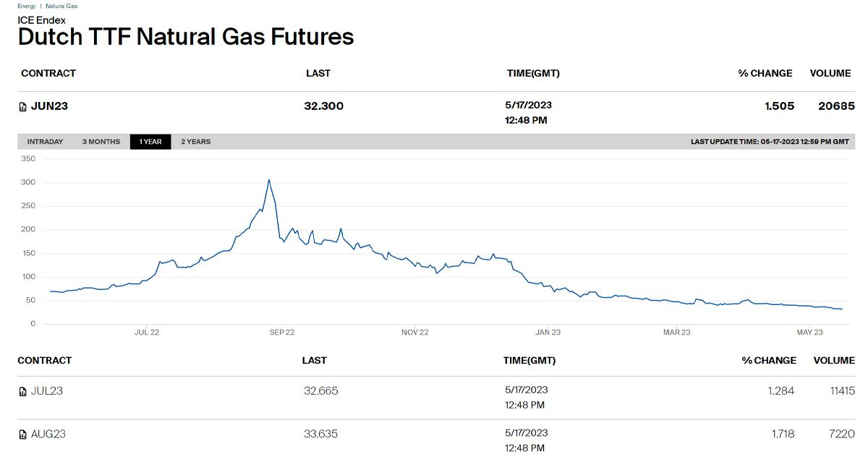Screen dimensions: 868x454
Task: Open the JUL23 contract row
Action: pos(47,391)
